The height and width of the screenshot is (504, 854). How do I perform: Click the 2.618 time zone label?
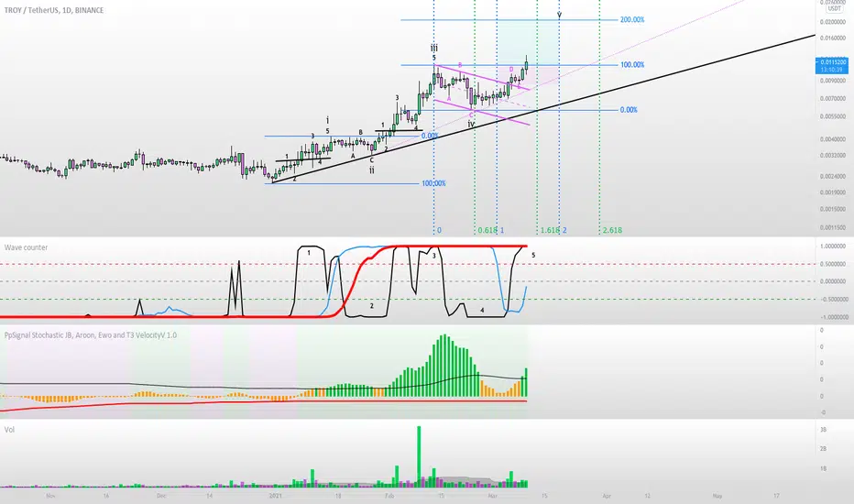612,231
